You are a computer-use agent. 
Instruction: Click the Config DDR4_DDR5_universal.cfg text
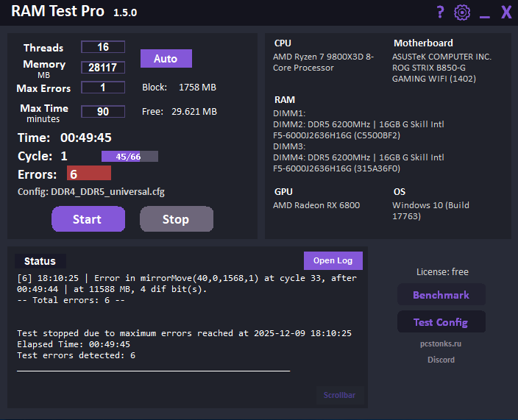[91, 192]
